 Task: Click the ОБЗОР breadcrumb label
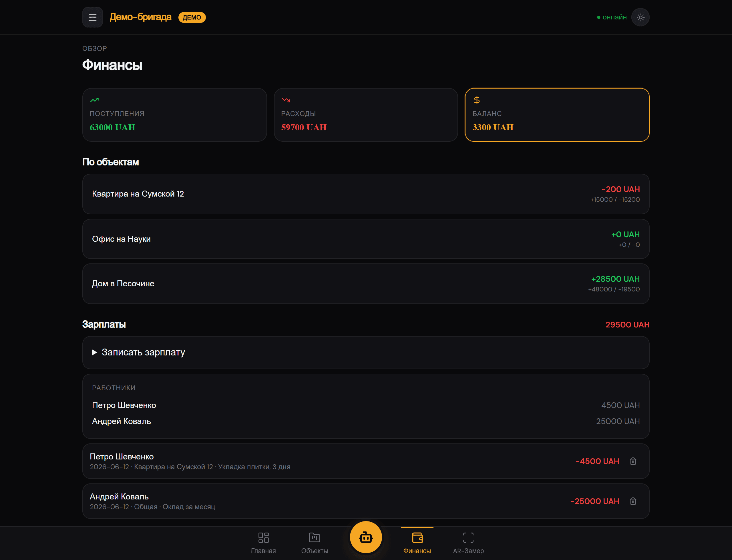95,48
